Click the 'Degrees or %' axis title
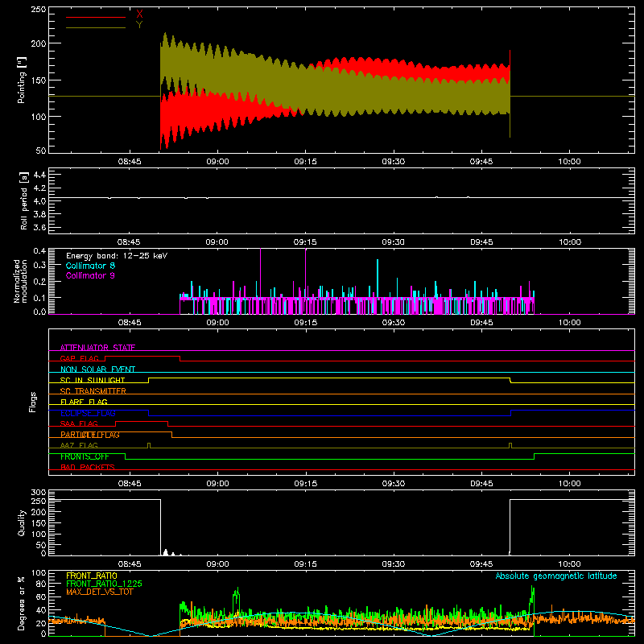Image resolution: width=644 pixels, height=644 pixels. [x=22, y=603]
